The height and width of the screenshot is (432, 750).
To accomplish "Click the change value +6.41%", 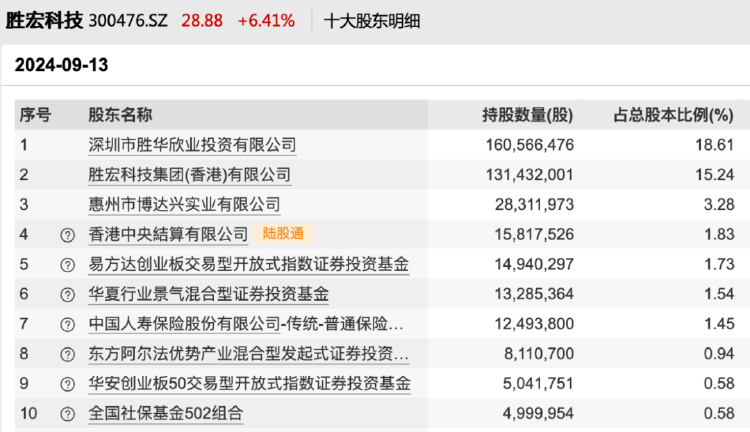I will coord(266,21).
